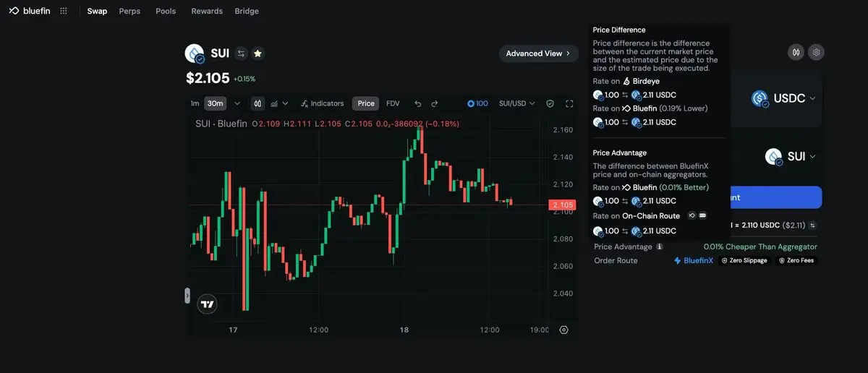Click the chart legend SUI · Bluefin

tap(221, 124)
